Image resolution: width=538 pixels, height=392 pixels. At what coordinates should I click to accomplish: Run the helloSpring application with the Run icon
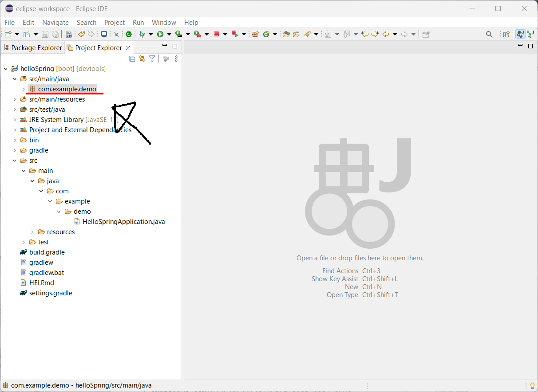point(160,34)
